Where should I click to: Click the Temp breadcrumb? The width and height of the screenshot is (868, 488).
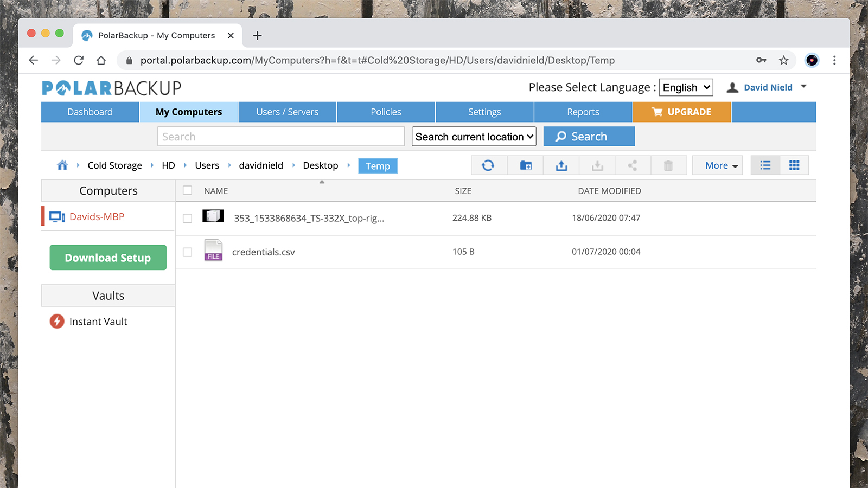(378, 166)
